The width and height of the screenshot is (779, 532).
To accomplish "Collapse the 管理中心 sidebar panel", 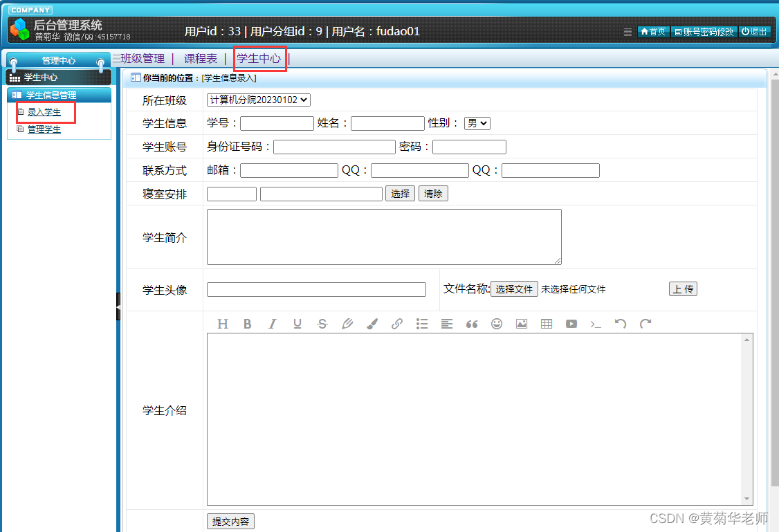I will (x=58, y=60).
